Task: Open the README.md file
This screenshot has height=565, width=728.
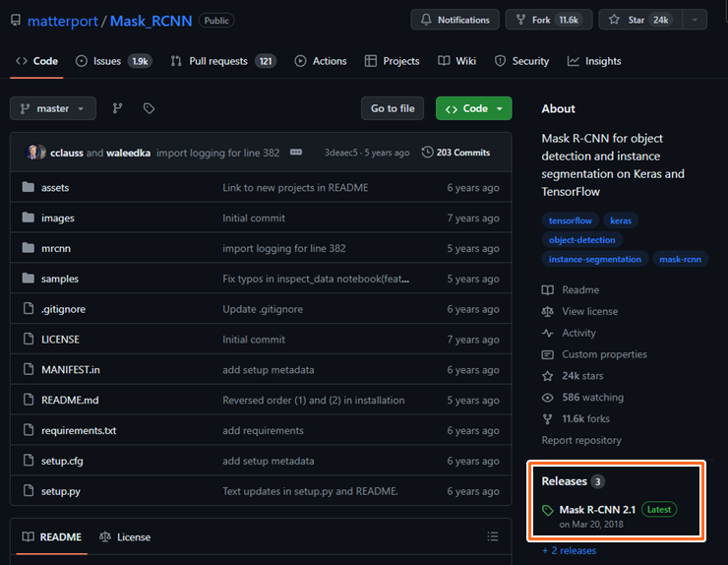Action: (70, 400)
